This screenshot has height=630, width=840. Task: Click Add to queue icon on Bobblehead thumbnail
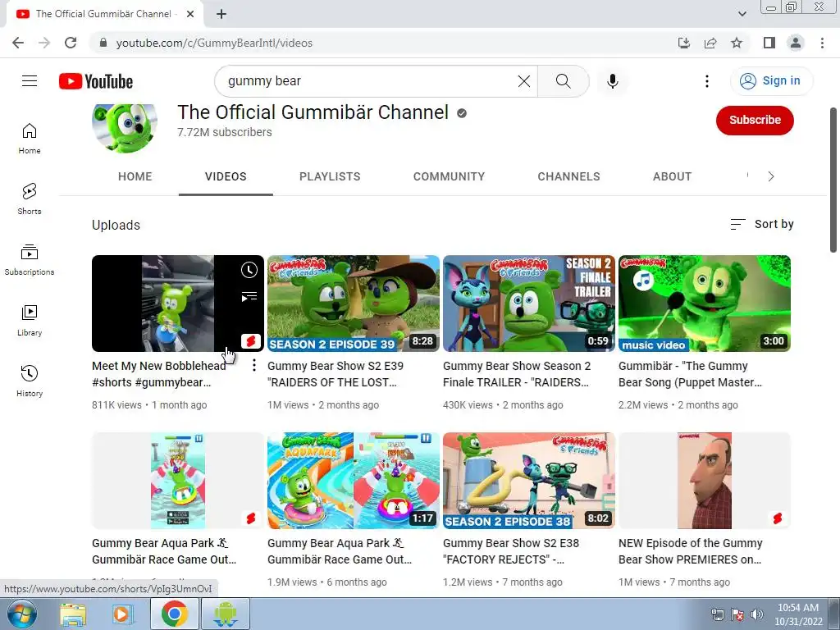click(x=249, y=296)
